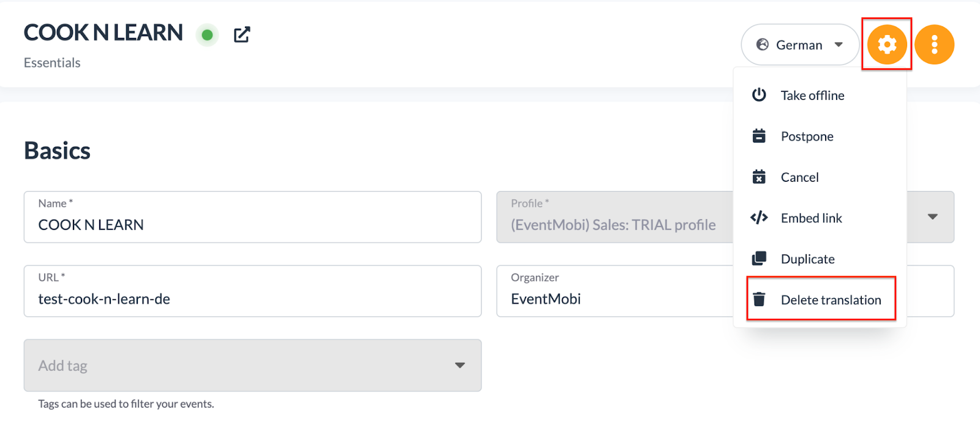Screen dimensions: 980x421
Task: Expand the Profile dropdown arrow
Action: 932,217
